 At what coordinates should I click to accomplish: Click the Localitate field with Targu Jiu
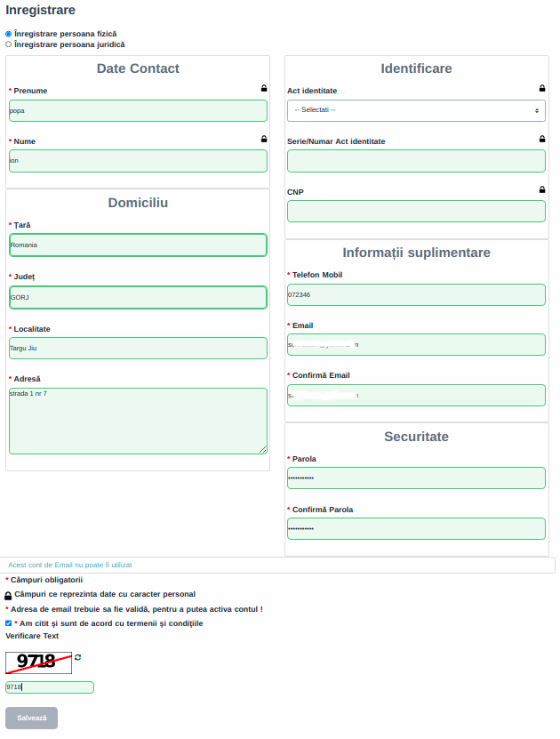[138, 348]
